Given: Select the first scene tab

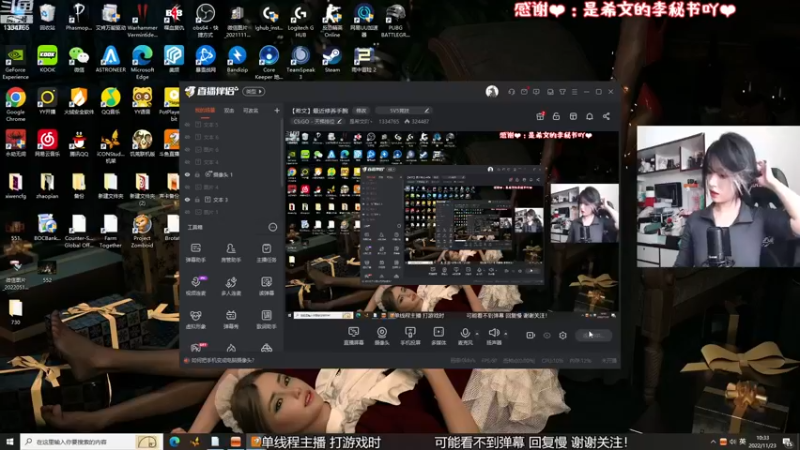Looking at the screenshot, I should 205,111.
